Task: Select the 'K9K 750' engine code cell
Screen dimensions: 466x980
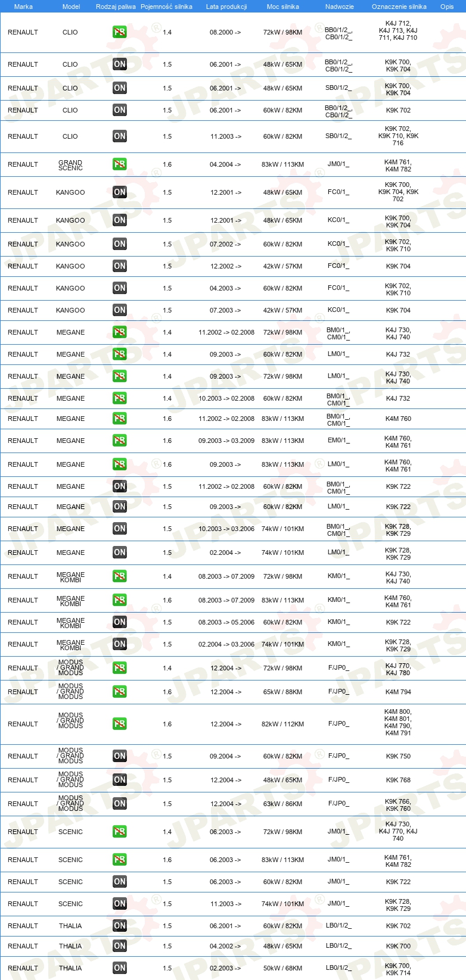Action: (398, 756)
